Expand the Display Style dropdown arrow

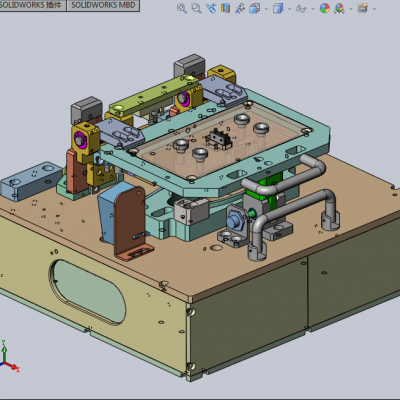pyautogui.click(x=289, y=9)
